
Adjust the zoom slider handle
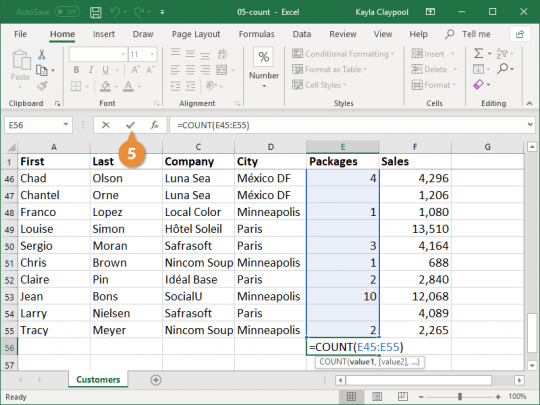tap(460, 396)
